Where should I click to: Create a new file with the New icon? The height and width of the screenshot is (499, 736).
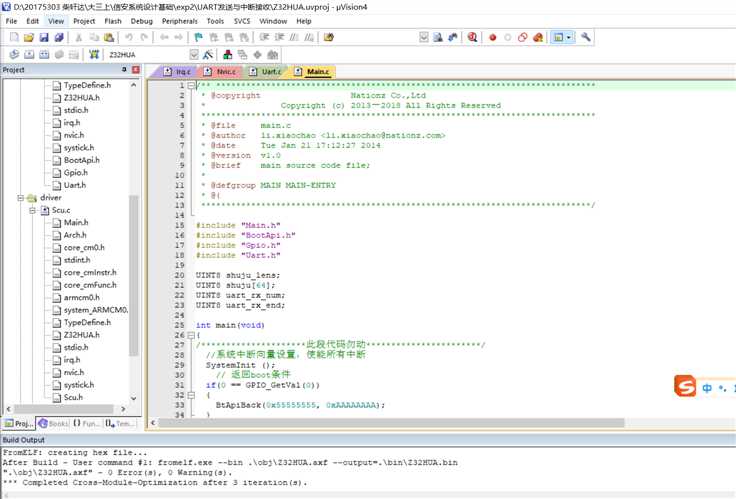[x=14, y=37]
